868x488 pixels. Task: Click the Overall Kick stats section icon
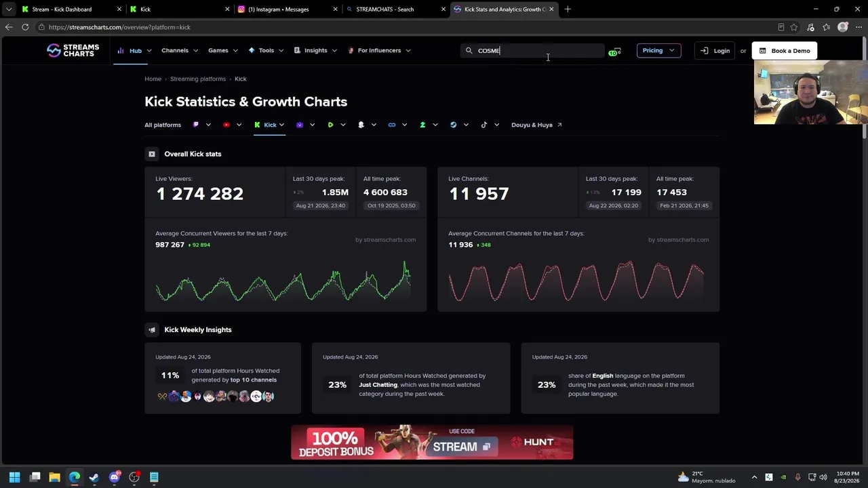point(152,154)
